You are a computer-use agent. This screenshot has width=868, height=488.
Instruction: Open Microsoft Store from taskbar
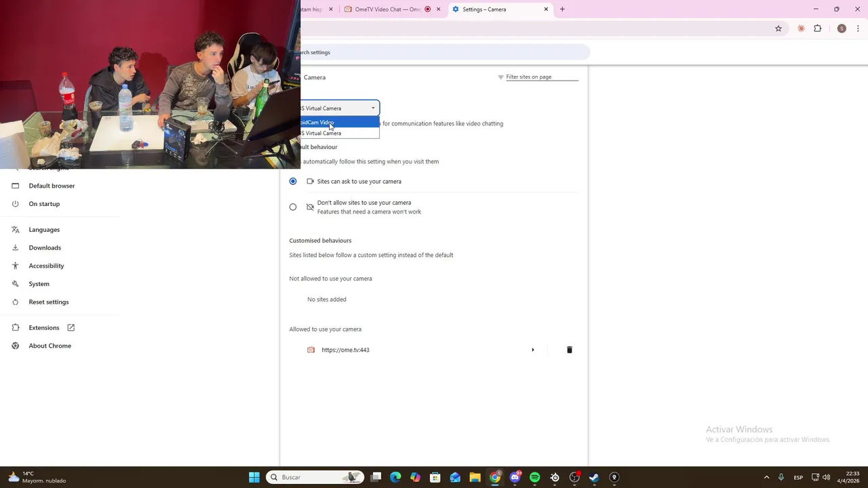pos(435,477)
